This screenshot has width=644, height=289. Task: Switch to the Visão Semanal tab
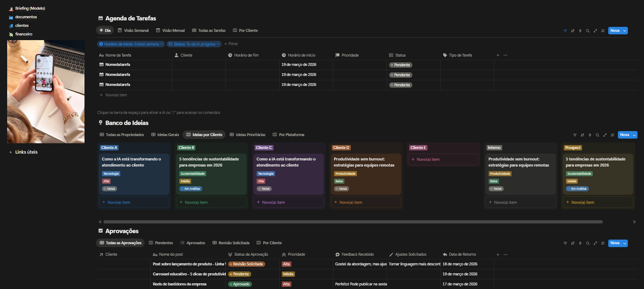pos(133,30)
